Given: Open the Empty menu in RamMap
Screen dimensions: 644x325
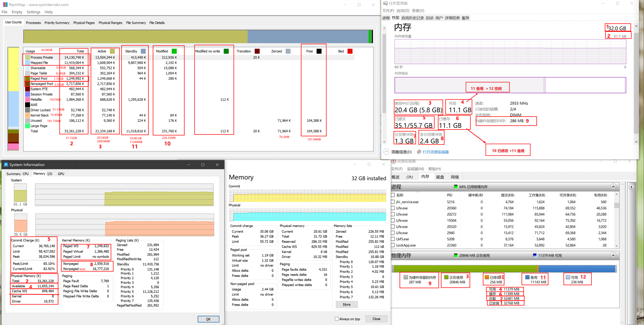Looking at the screenshot, I should [x=17, y=12].
